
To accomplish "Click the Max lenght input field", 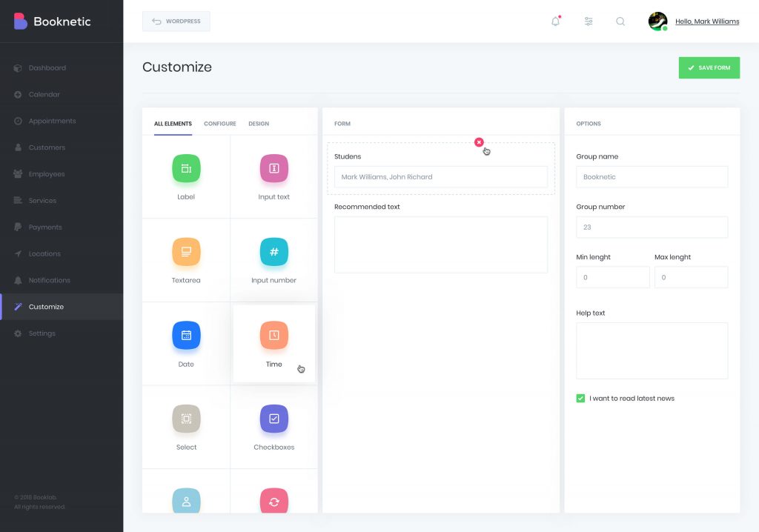I will [x=691, y=277].
